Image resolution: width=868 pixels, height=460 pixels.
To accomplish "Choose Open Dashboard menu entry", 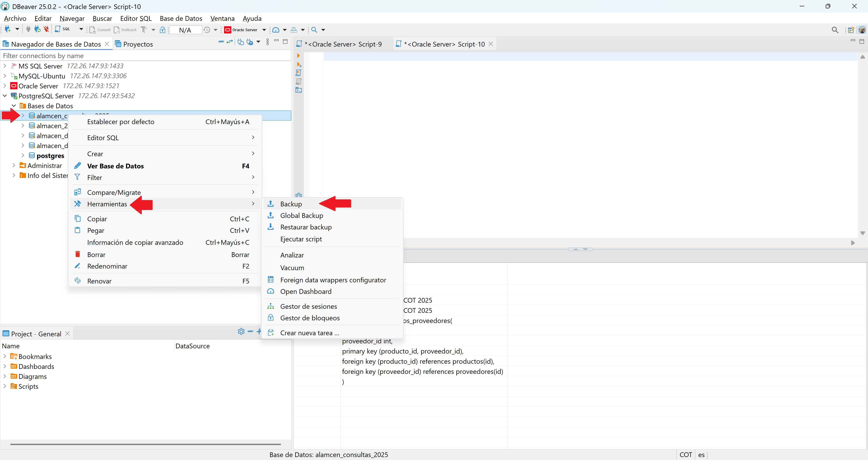I will [332, 291].
